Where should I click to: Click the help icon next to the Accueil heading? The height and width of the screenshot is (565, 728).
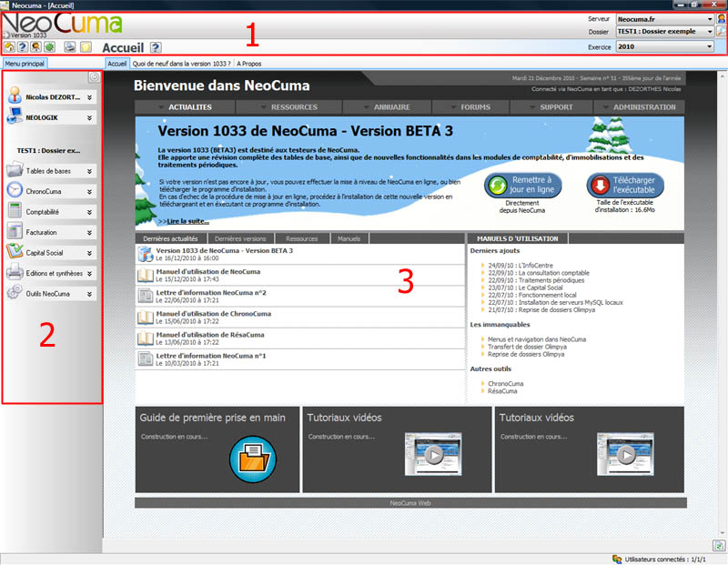tap(156, 47)
